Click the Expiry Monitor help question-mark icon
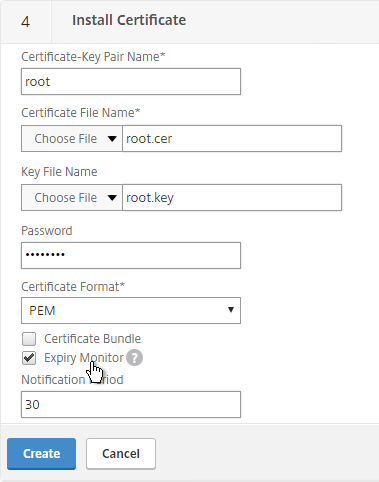 coord(134,358)
